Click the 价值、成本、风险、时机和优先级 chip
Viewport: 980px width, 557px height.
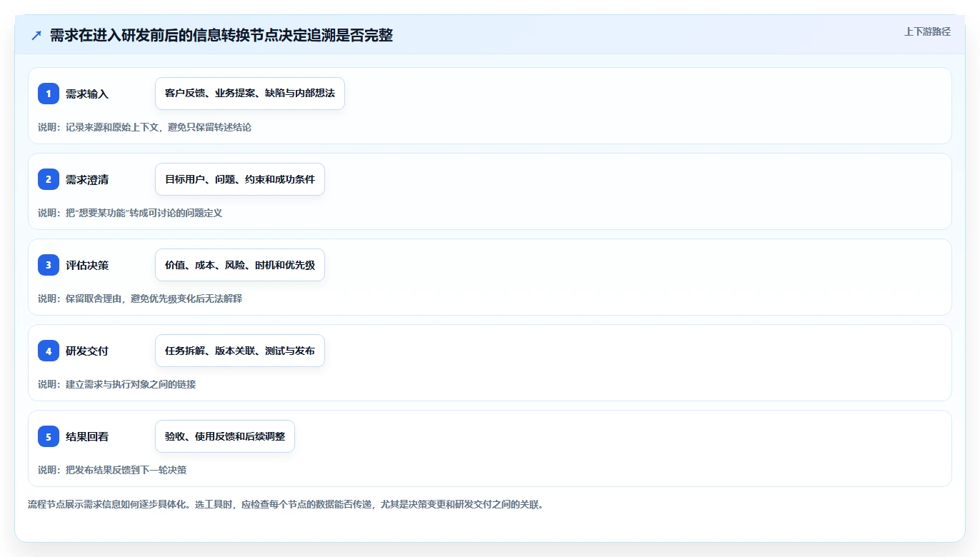[x=240, y=265]
